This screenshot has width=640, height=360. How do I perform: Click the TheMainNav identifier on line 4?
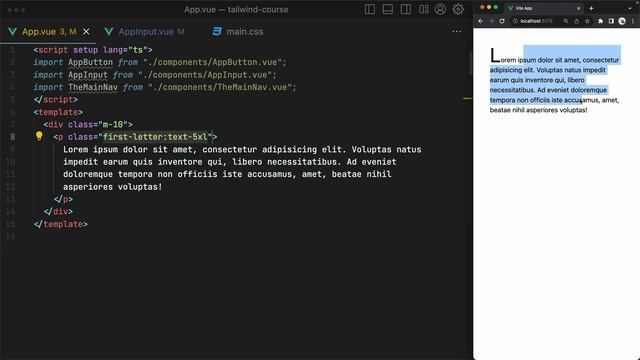point(93,87)
